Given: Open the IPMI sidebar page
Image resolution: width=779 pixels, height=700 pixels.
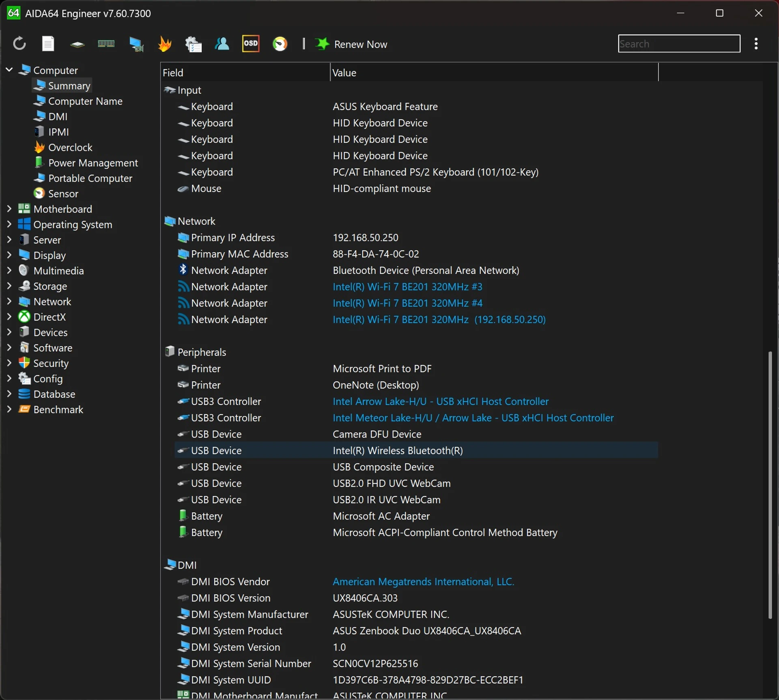Looking at the screenshot, I should (51, 132).
